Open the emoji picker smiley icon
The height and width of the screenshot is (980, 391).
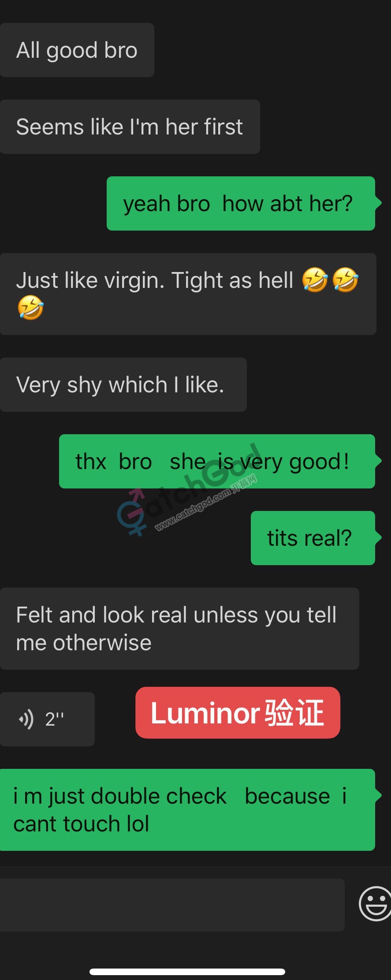coord(375,903)
